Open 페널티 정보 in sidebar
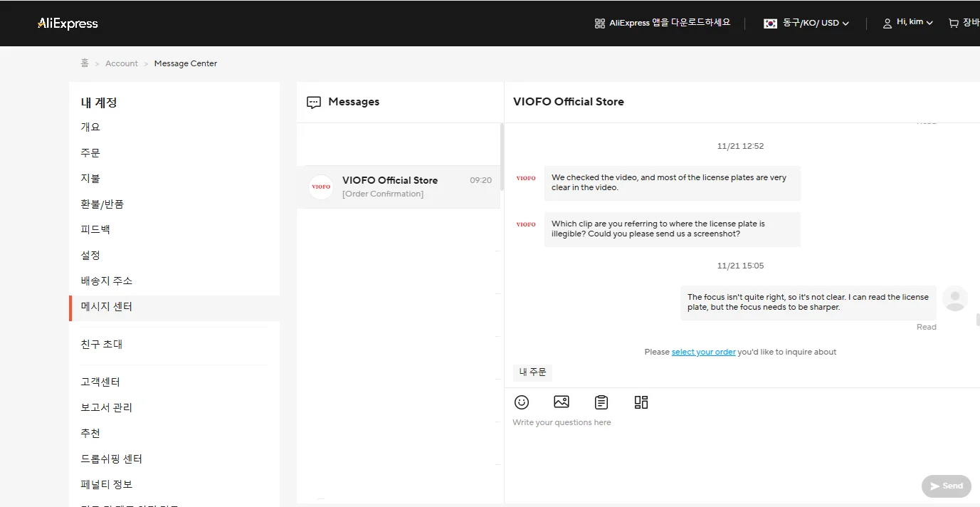980x507 pixels. [x=107, y=484]
